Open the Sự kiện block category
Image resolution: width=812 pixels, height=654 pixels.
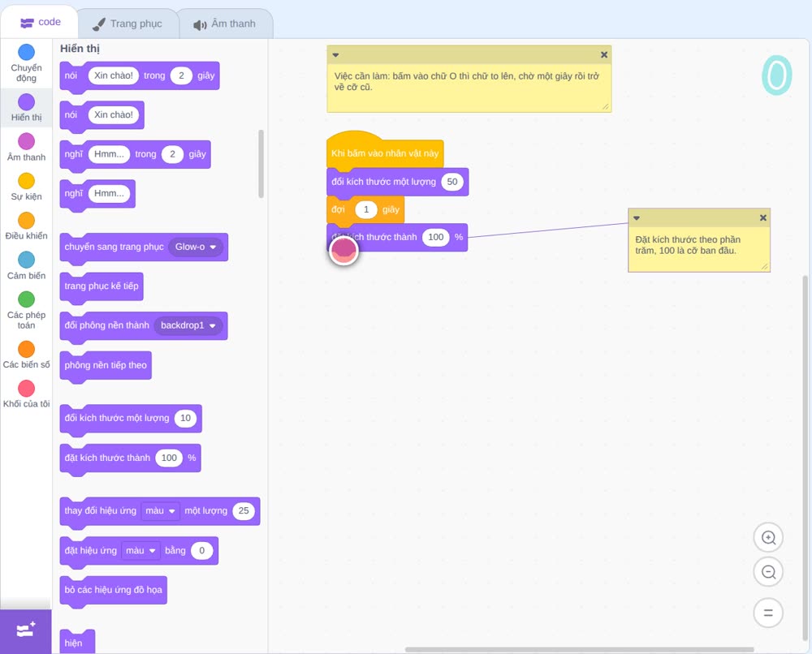[x=26, y=187]
